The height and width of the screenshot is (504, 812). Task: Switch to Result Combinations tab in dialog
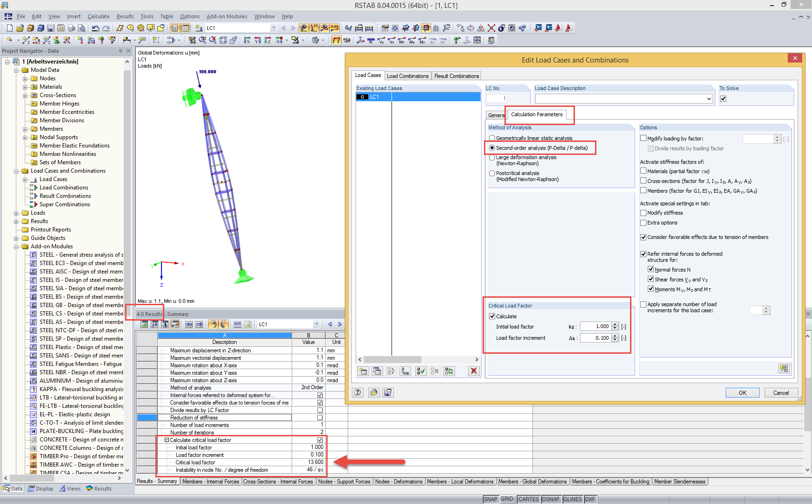click(x=456, y=76)
